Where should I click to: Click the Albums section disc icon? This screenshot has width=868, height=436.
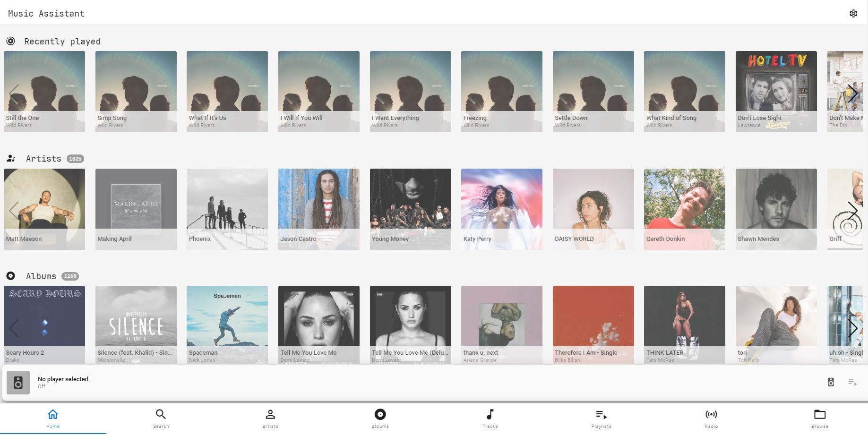[11, 276]
